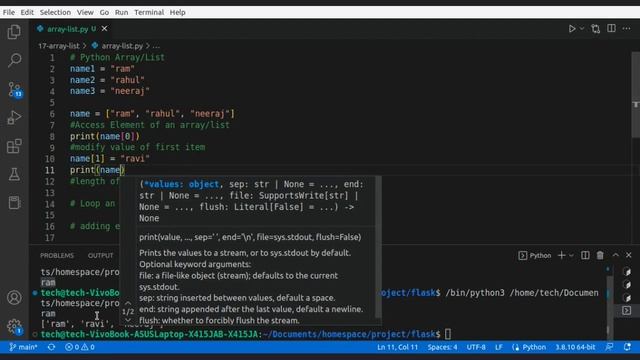Open the Accounts menu icon
Viewport: 640px width, 360px height.
(14, 298)
